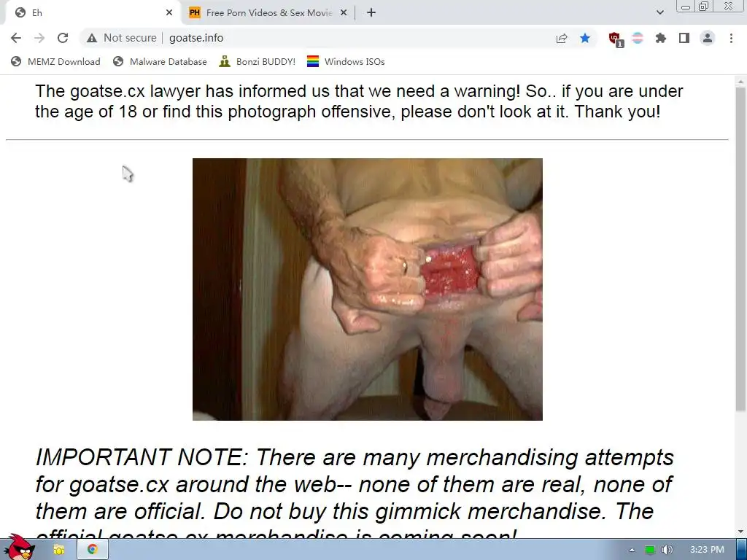Switch to the Eh tab
The height and width of the screenshot is (560, 747).
pos(90,13)
